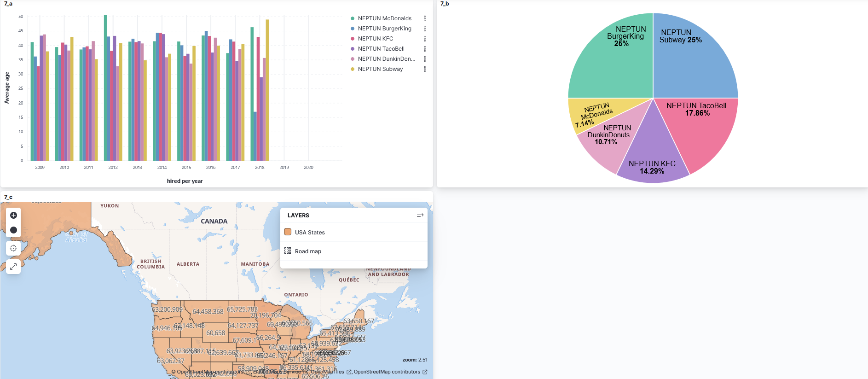868x379 pixels.
Task: Collapse the Layers panel
Action: 420,215
